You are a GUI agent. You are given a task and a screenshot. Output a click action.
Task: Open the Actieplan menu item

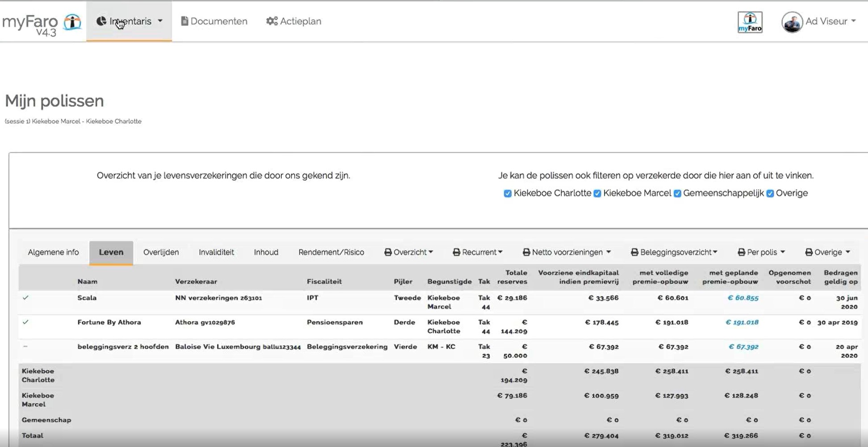point(294,21)
